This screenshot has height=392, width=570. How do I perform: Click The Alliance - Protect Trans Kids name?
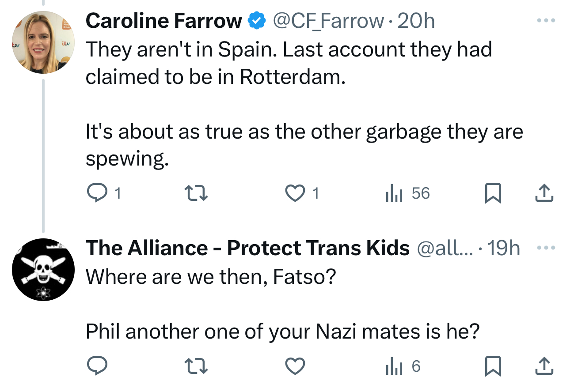(x=247, y=249)
